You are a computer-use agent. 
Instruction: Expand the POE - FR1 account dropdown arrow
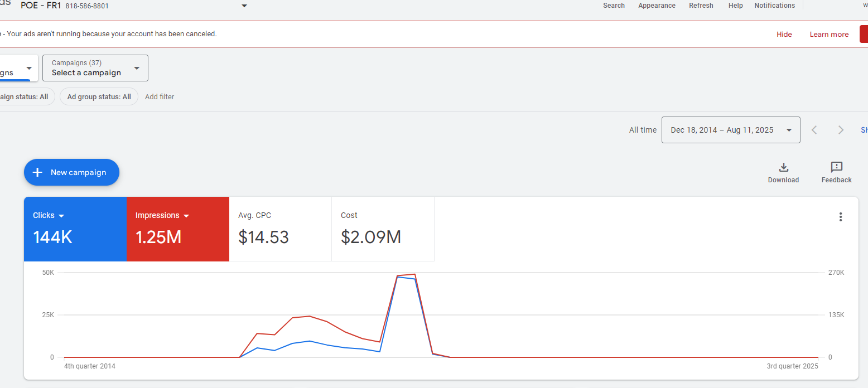[244, 6]
